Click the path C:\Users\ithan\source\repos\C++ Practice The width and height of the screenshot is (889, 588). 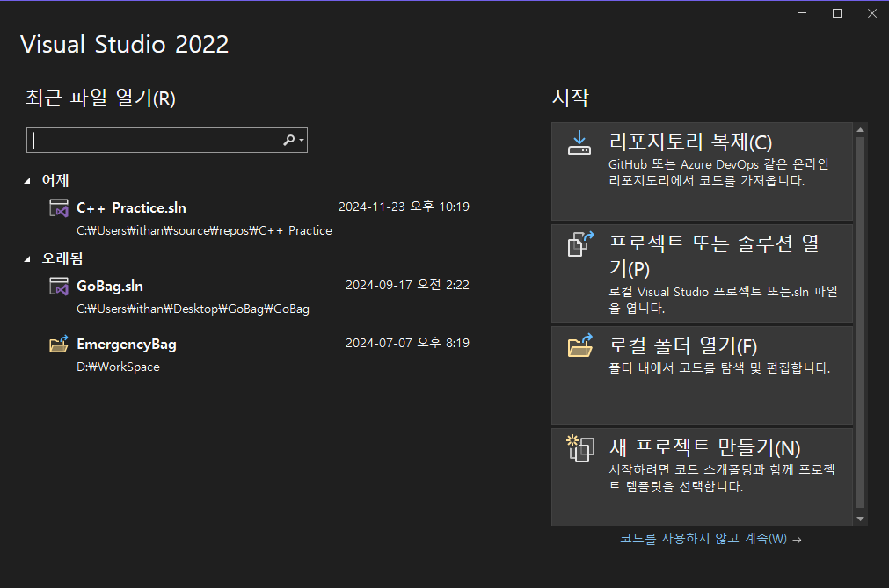204,230
